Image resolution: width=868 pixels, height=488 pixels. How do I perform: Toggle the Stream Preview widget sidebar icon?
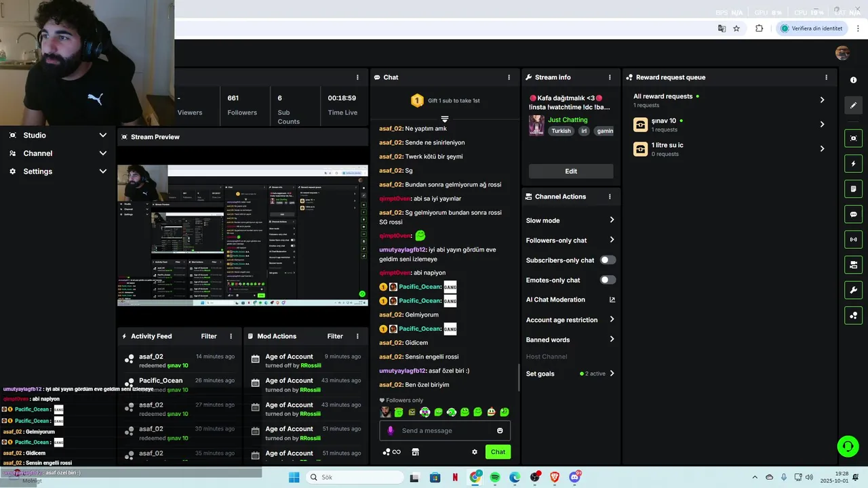(x=853, y=138)
